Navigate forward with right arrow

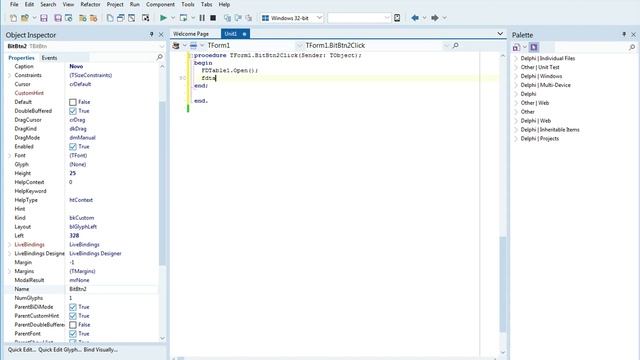[x=435, y=18]
